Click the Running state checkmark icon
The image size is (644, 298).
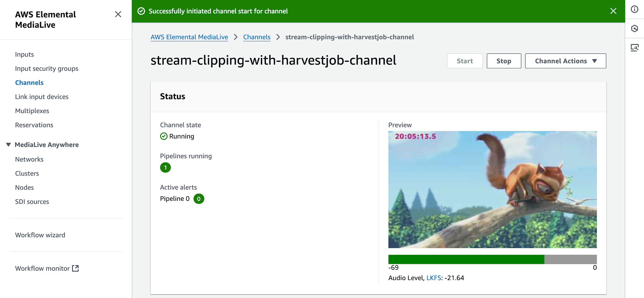pyautogui.click(x=164, y=136)
